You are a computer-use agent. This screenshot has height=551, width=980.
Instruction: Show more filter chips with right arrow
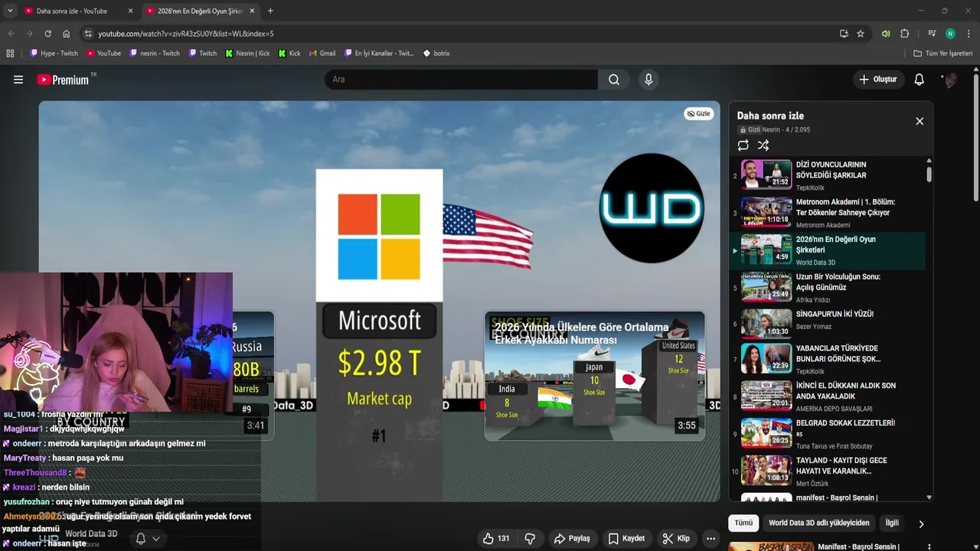pos(921,523)
